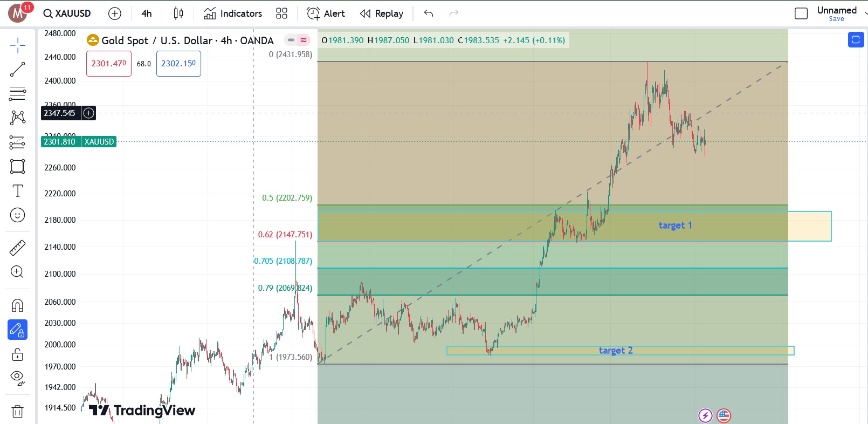
Task: Change the 4h timeframe interval
Action: click(x=147, y=13)
